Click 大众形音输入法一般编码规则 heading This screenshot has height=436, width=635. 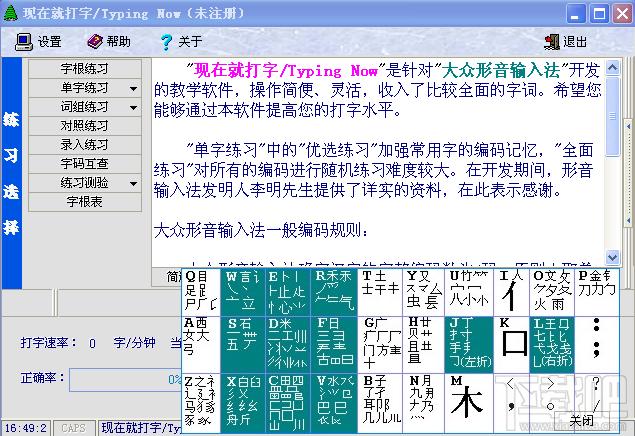click(x=261, y=231)
